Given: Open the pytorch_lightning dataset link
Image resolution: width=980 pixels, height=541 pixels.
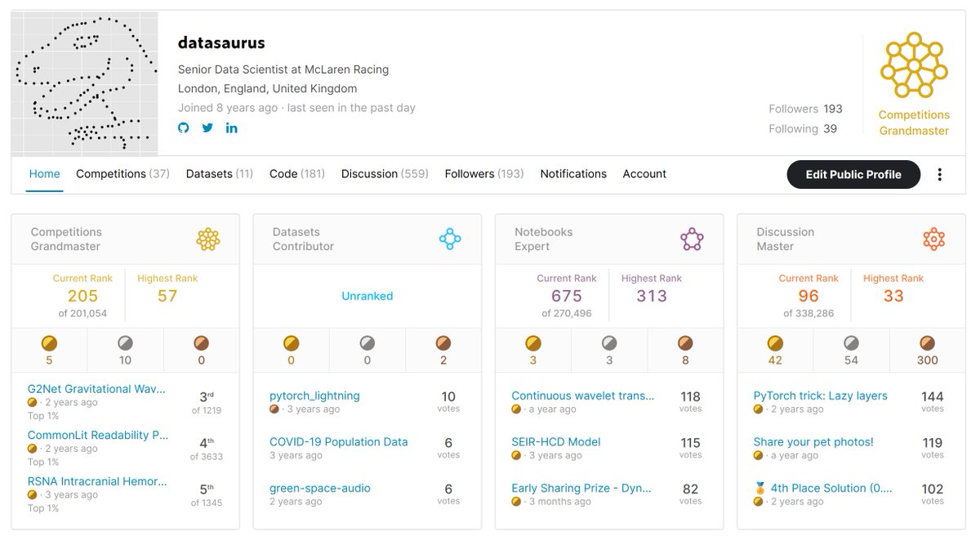Looking at the screenshot, I should click(314, 396).
